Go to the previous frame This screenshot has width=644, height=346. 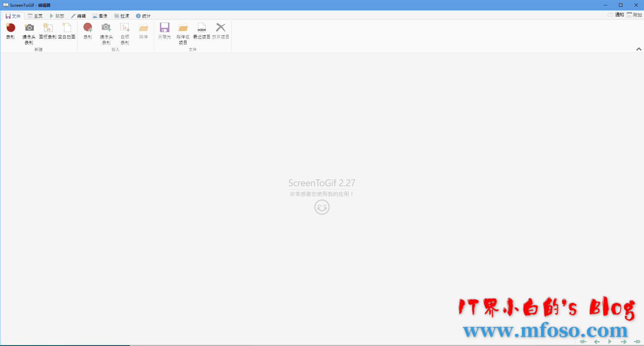tap(597, 342)
